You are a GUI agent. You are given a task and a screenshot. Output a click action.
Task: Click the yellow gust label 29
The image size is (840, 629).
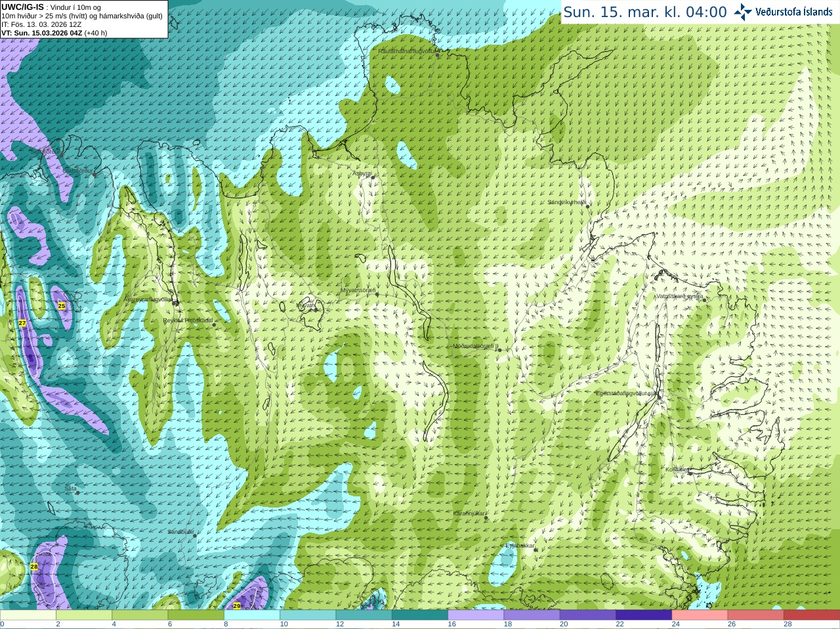[237, 606]
